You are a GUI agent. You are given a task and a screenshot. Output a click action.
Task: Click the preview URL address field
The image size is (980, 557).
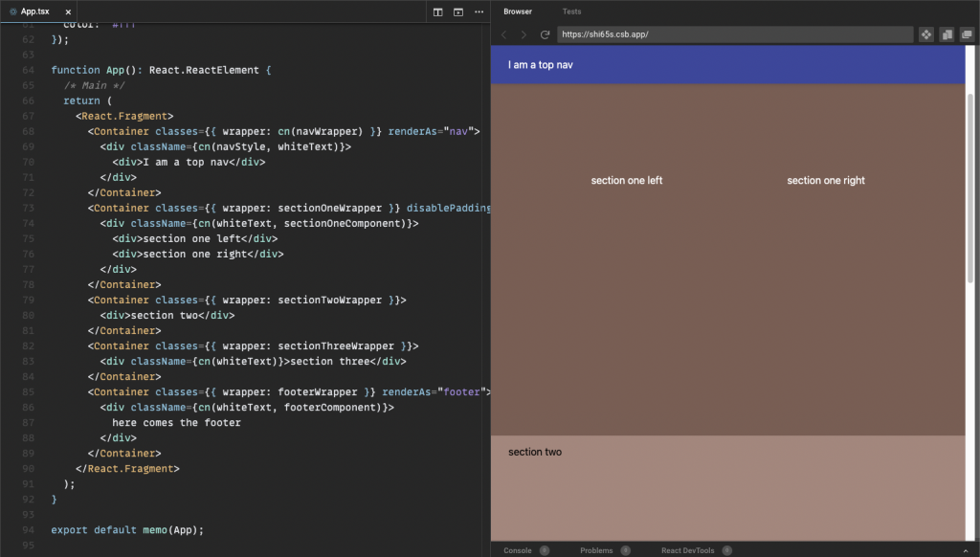tap(734, 34)
